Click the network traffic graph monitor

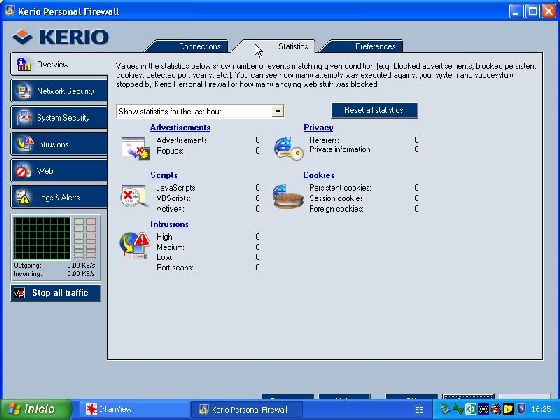tap(42, 238)
